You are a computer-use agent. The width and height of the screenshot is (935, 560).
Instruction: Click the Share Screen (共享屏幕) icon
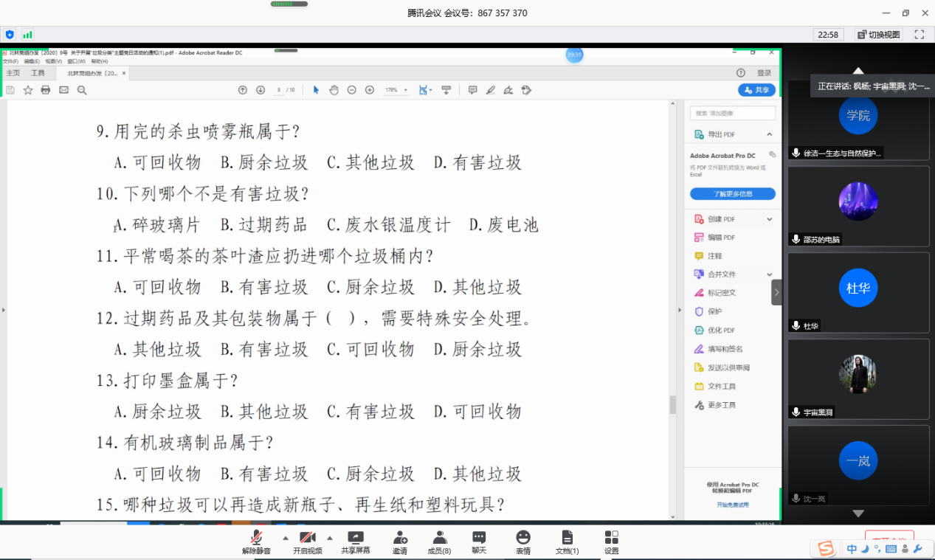(x=355, y=539)
